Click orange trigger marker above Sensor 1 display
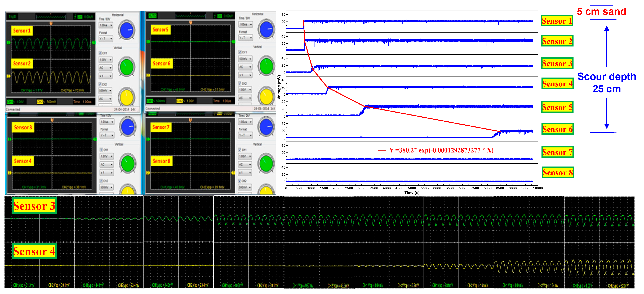The height and width of the screenshot is (294, 644). click(x=51, y=23)
